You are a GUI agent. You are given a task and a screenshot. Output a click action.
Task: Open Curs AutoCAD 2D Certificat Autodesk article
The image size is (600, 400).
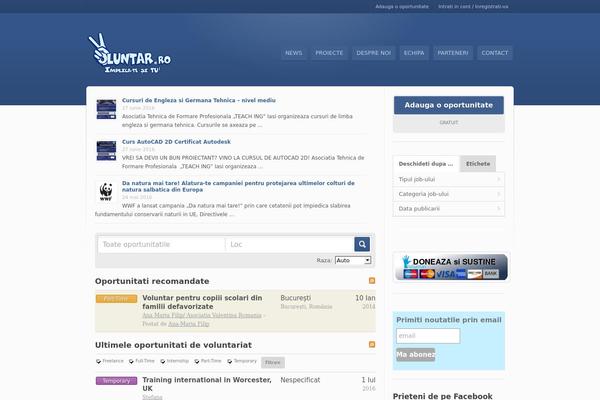176,142
